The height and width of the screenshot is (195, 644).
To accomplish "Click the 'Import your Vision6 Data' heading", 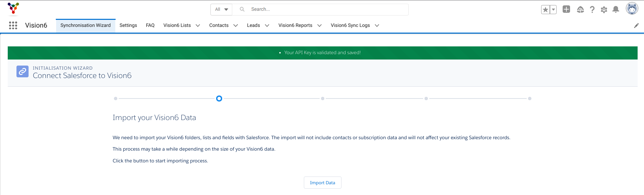I will pos(154,118).
